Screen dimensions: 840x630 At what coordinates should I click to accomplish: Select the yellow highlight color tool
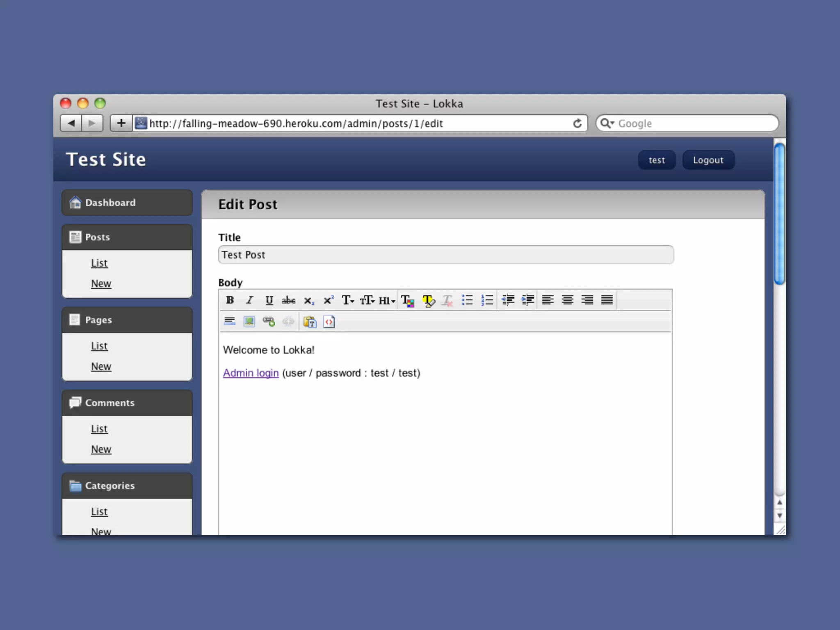[428, 301]
